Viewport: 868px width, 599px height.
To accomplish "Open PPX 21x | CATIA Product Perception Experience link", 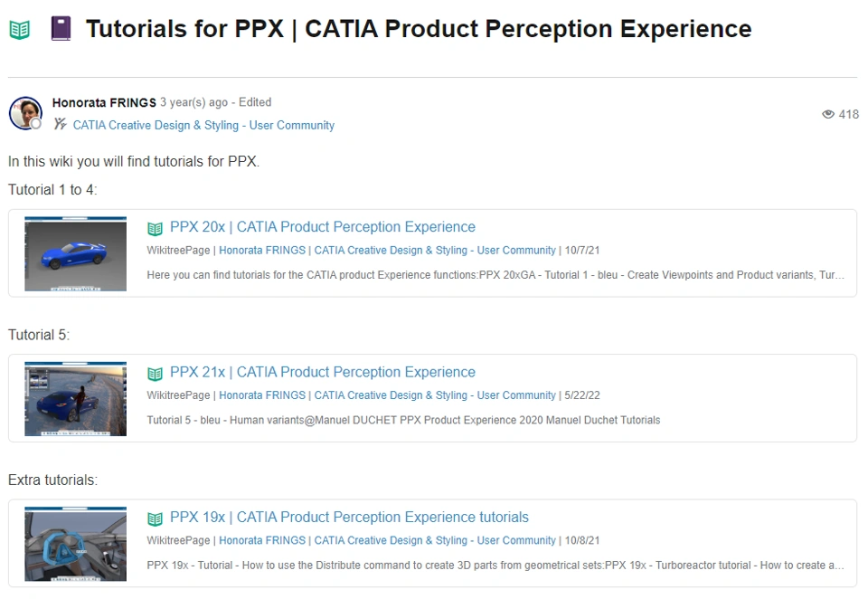I will tap(322, 372).
